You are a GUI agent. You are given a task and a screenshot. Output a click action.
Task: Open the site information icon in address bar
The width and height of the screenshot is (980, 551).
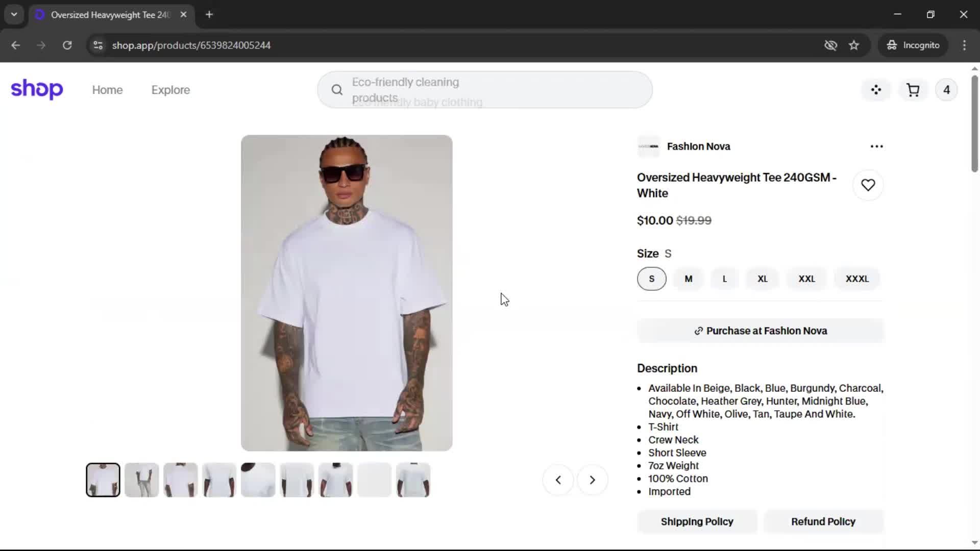coord(98,45)
